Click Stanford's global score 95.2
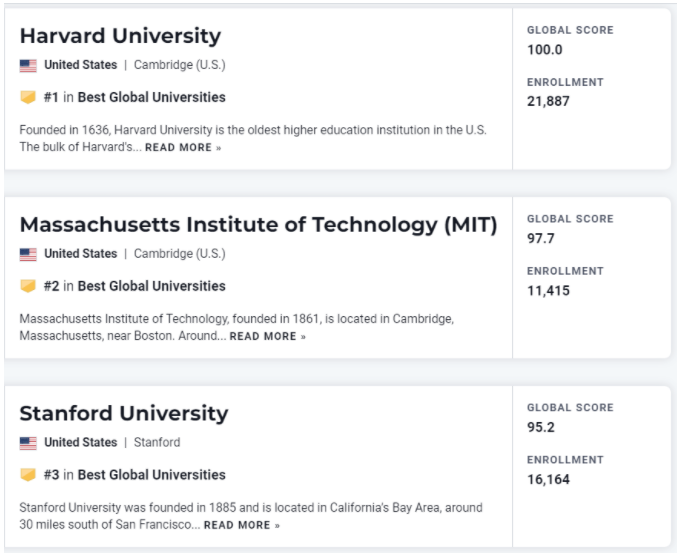The width and height of the screenshot is (677, 553). point(541,426)
